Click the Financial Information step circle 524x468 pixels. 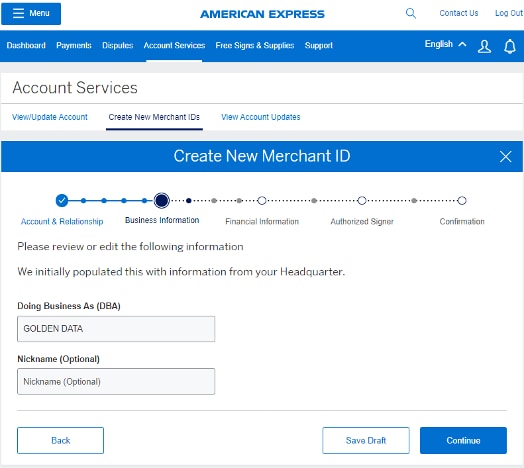click(262, 201)
